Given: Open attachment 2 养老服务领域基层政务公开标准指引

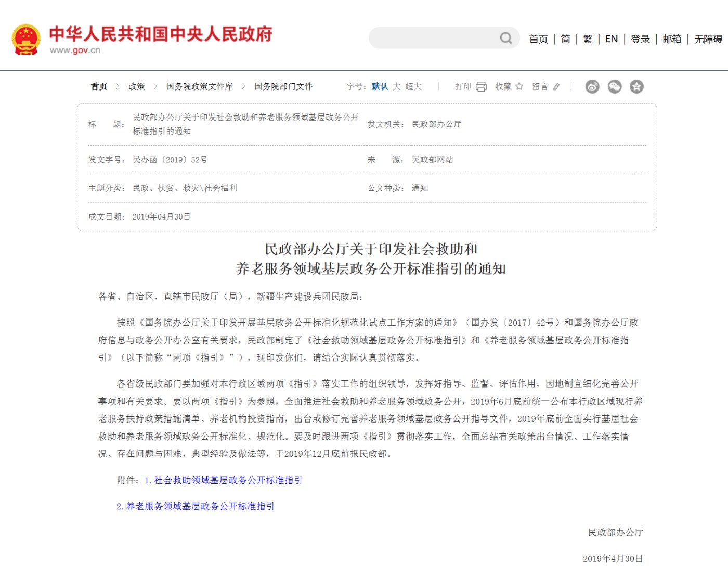Looking at the screenshot, I should tap(195, 506).
